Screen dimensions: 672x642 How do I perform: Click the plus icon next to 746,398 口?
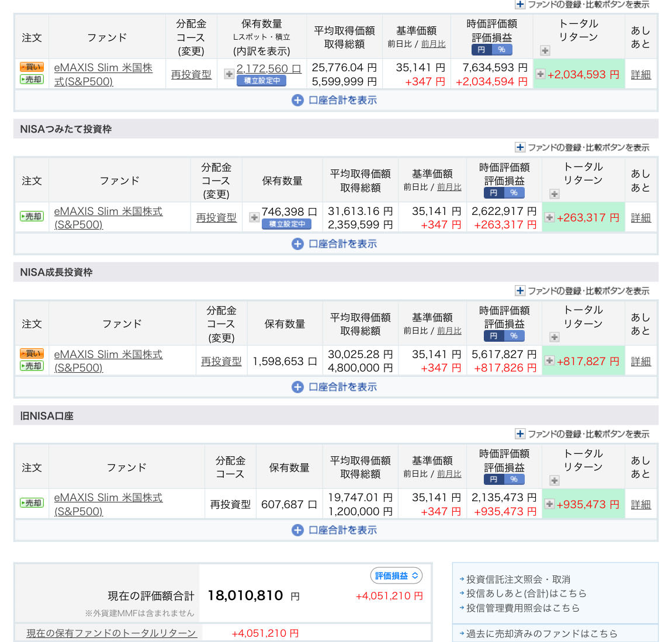(254, 217)
